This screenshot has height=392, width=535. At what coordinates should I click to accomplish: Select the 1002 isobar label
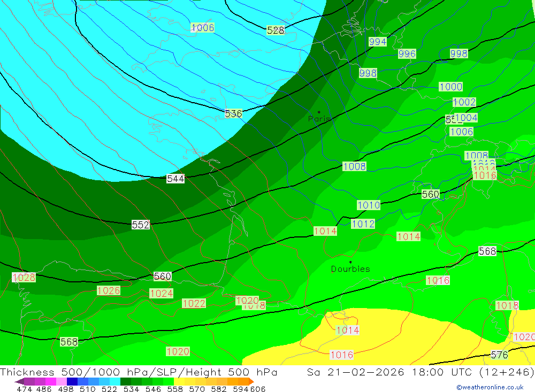coord(464,102)
